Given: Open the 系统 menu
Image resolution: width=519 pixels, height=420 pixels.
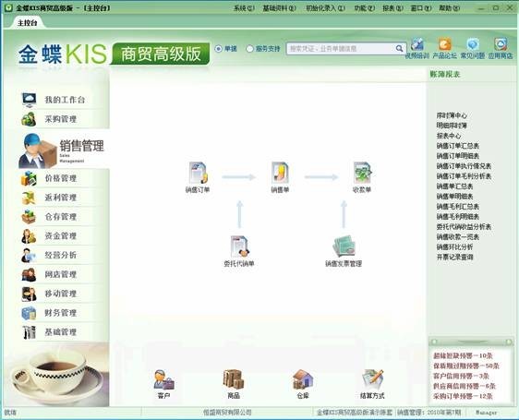Looking at the screenshot, I should tap(244, 8).
